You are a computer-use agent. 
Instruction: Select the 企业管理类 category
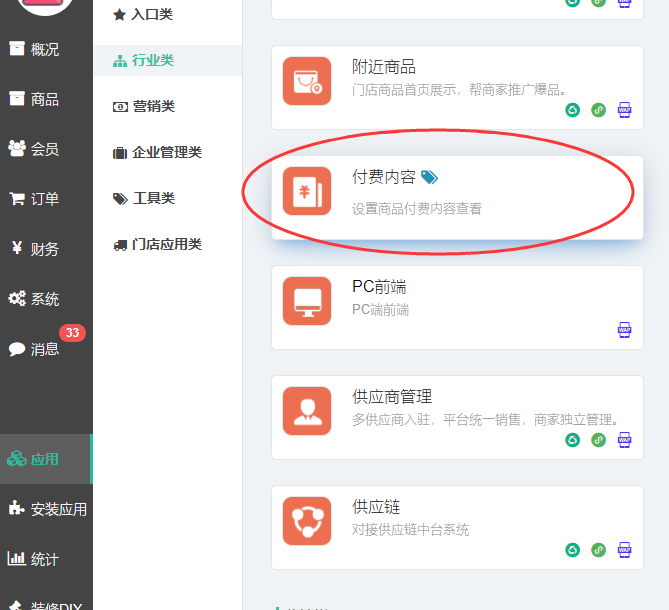168,152
